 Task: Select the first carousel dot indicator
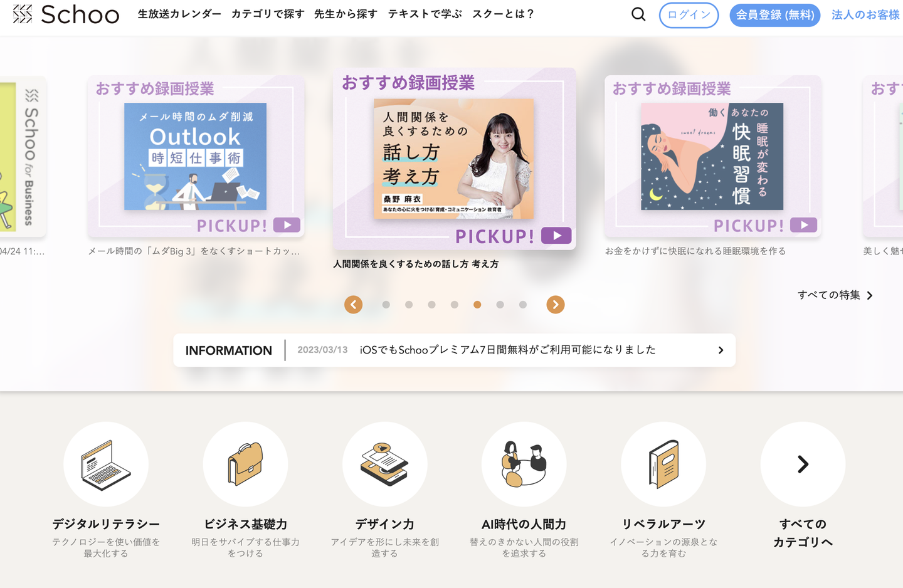[x=386, y=305]
